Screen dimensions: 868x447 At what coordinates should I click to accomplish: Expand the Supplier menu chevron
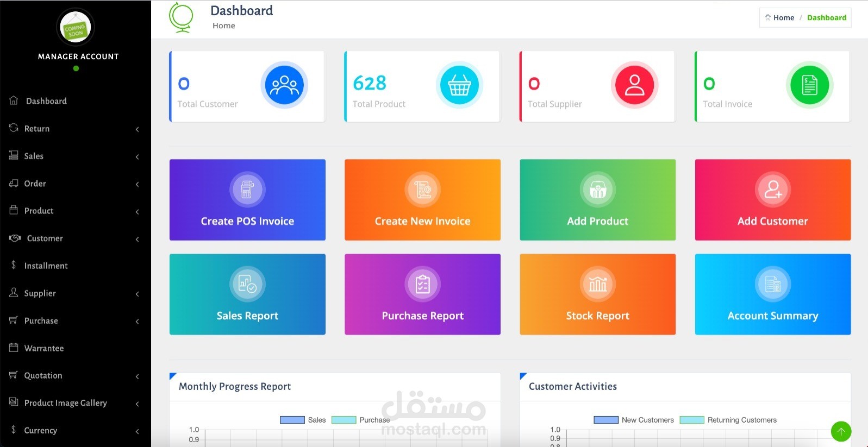pyautogui.click(x=138, y=294)
